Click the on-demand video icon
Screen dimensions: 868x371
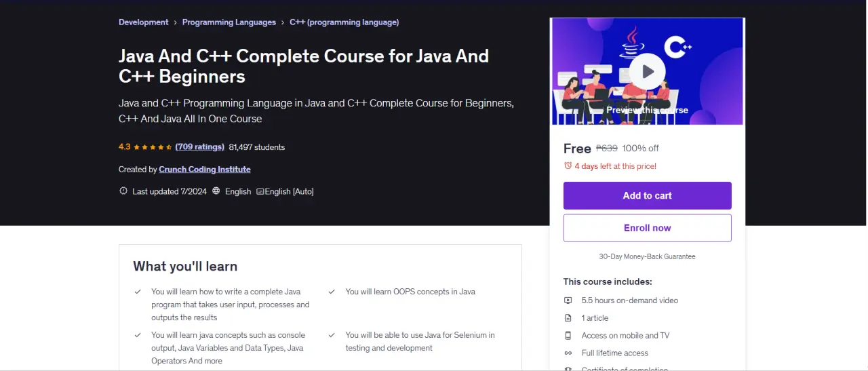(x=568, y=300)
